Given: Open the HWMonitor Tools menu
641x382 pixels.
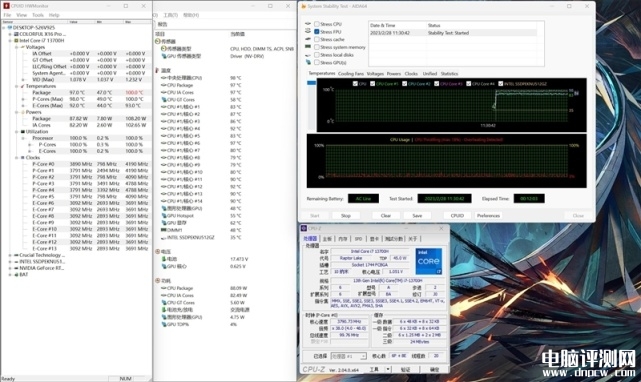Looking at the screenshot, I should tap(38, 15).
